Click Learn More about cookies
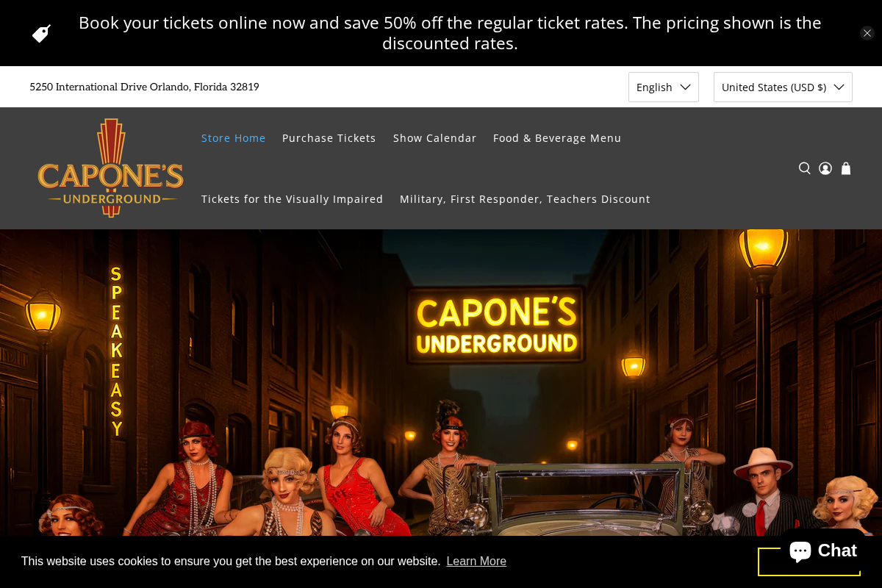 (x=476, y=561)
